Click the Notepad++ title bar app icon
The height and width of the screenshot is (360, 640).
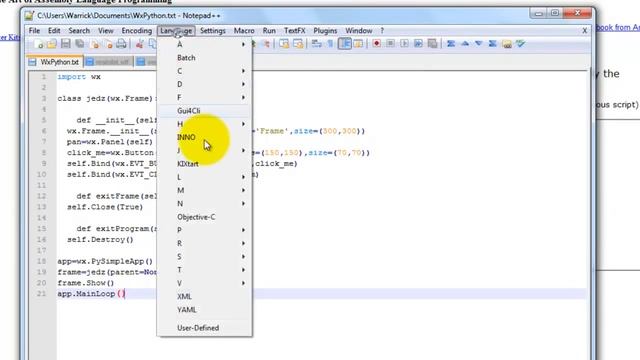coord(29,16)
